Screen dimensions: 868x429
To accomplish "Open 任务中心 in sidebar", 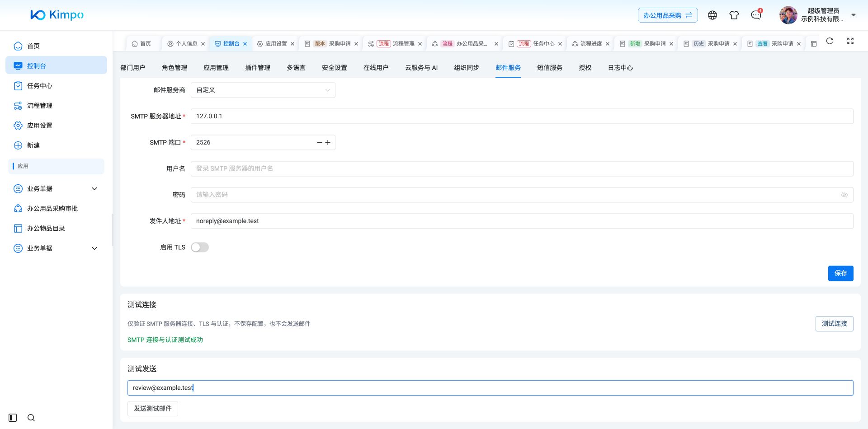I will (x=56, y=85).
